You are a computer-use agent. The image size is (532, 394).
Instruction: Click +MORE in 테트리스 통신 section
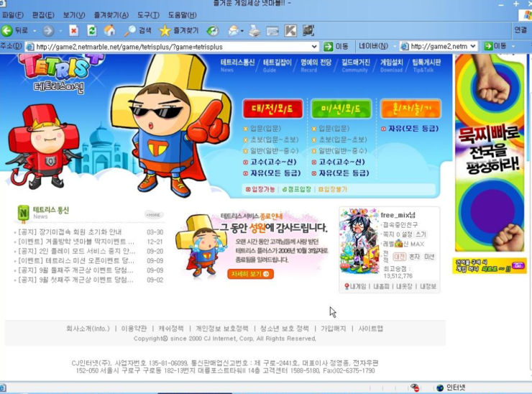point(154,215)
